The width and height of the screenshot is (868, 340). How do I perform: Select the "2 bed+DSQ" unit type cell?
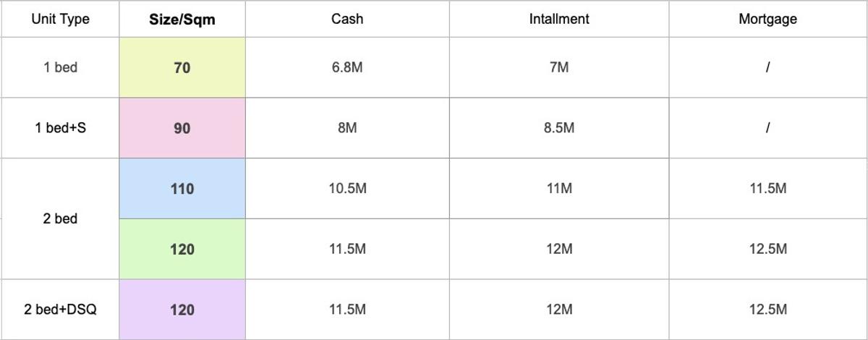tap(60, 310)
